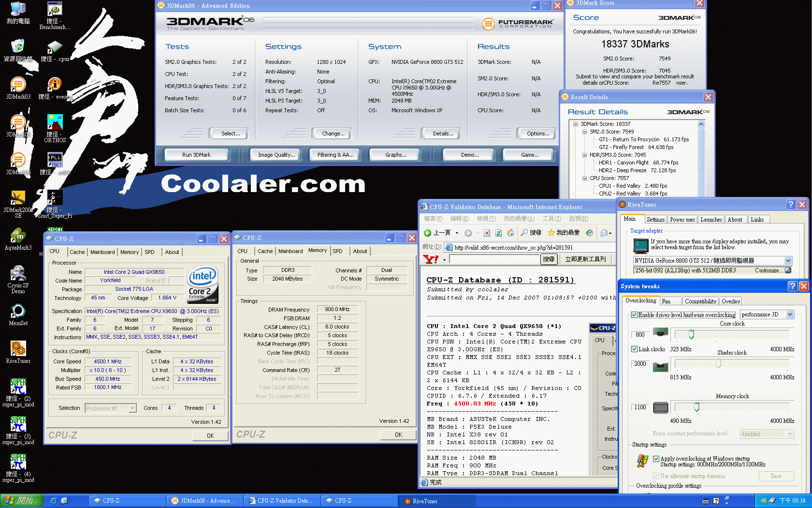The height and width of the screenshot is (508, 812).
Task: Open the Yahoo toolbar dropdown arrow
Action: (x=444, y=260)
